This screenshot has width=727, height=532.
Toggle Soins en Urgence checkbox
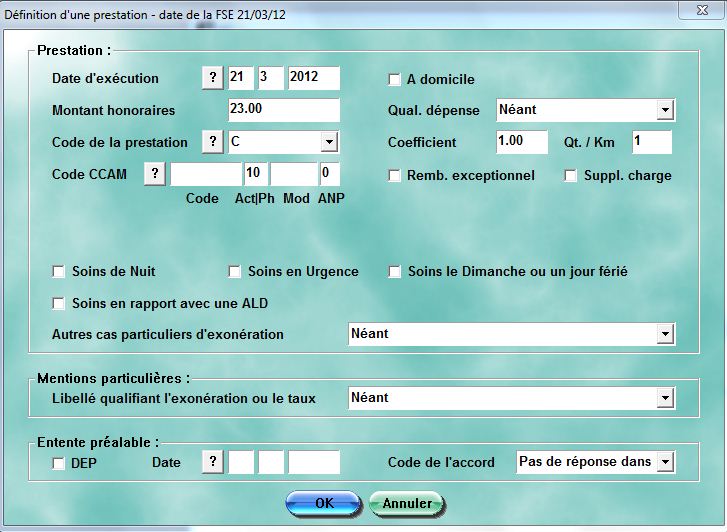[235, 272]
